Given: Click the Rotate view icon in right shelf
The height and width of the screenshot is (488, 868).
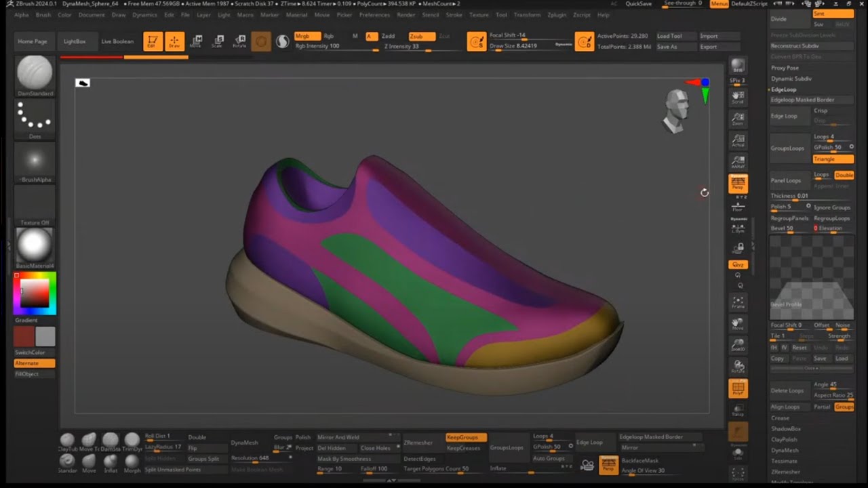Looking at the screenshot, I should (738, 367).
